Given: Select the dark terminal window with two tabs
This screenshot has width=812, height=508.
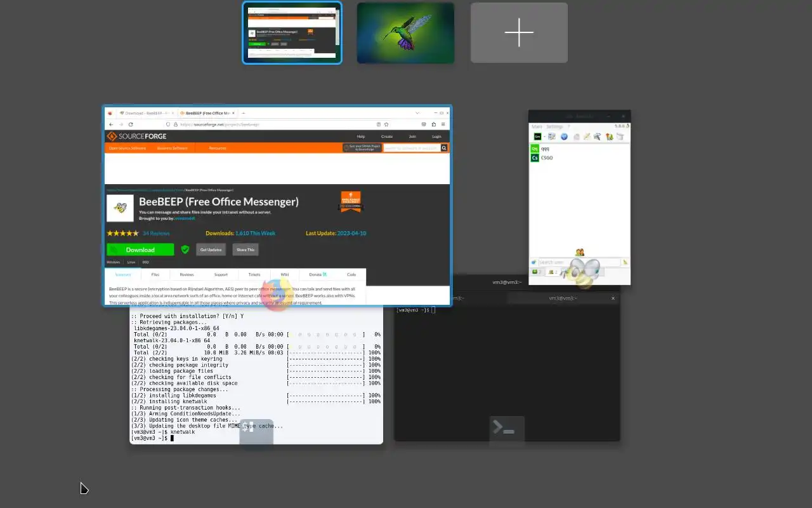Looking at the screenshot, I should pyautogui.click(x=507, y=359).
